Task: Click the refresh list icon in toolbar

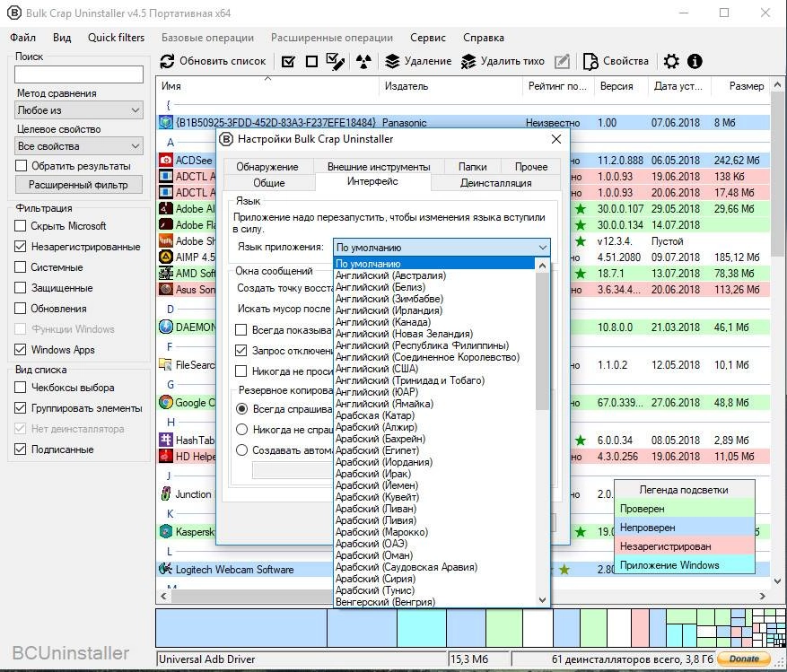Action: 167,61
